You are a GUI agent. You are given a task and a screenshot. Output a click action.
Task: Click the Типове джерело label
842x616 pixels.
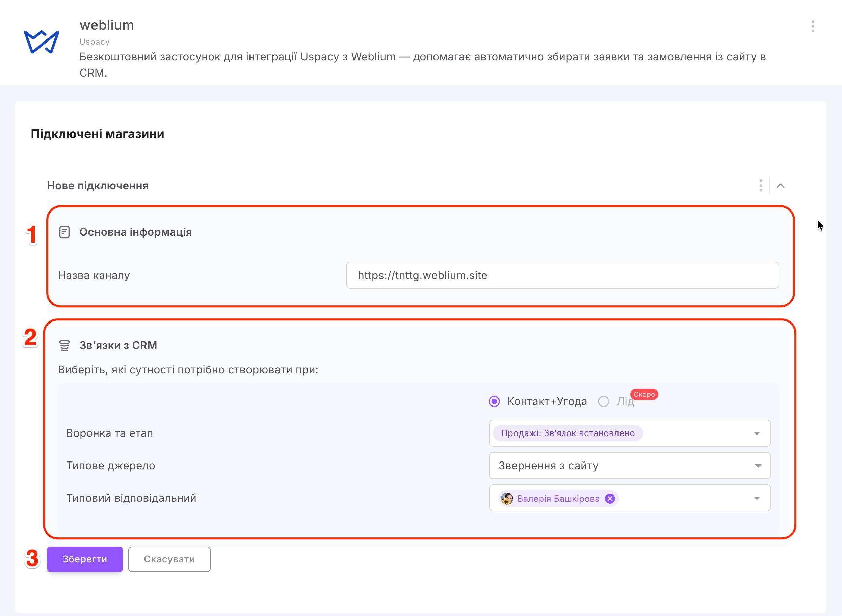point(110,465)
